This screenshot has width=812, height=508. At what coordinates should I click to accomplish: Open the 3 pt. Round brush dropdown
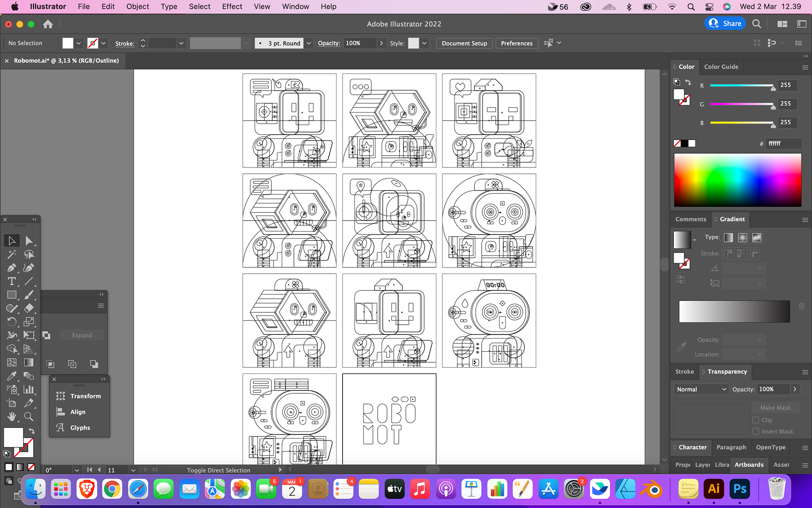309,43
